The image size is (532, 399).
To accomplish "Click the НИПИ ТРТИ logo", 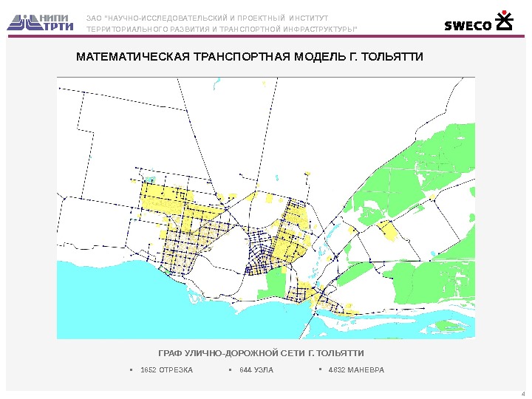I will [x=40, y=23].
